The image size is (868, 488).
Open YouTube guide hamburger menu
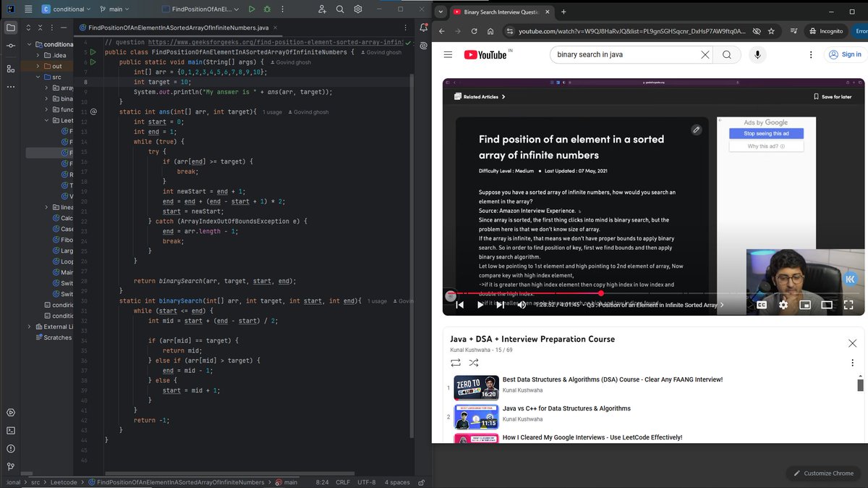(448, 54)
